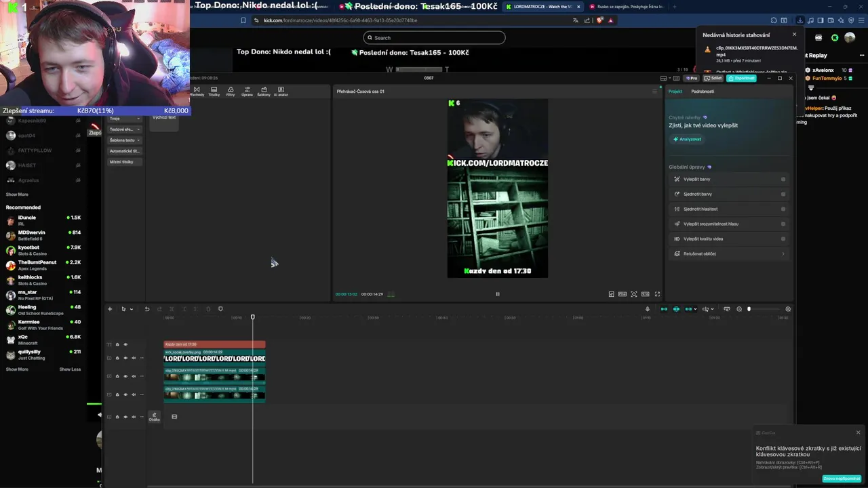
Task: Select the pointer tool in timeline toolbar
Action: 123,309
